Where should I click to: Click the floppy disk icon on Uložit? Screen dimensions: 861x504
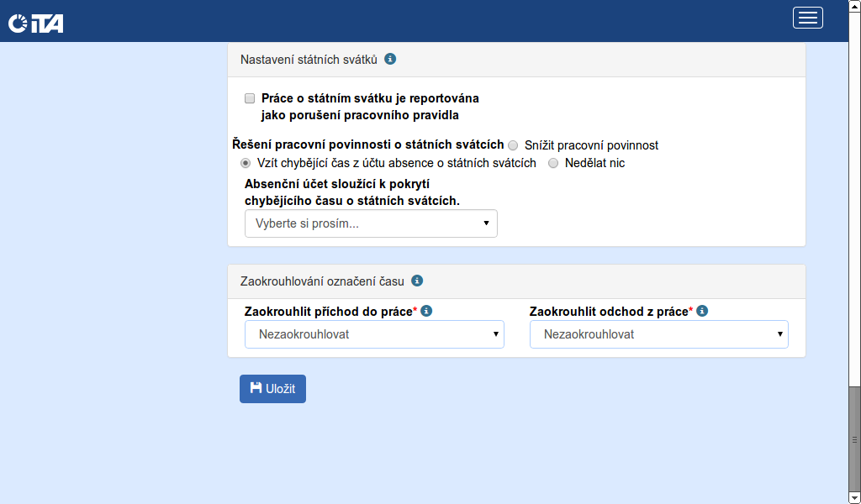[x=256, y=388]
